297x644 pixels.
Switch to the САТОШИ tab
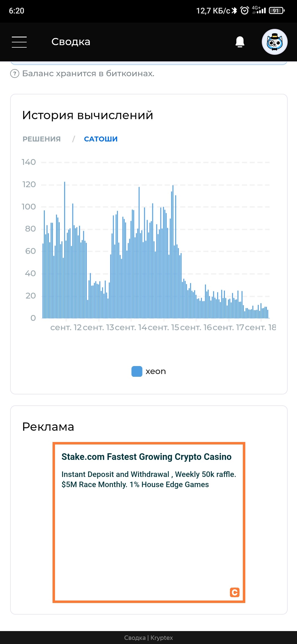(101, 139)
